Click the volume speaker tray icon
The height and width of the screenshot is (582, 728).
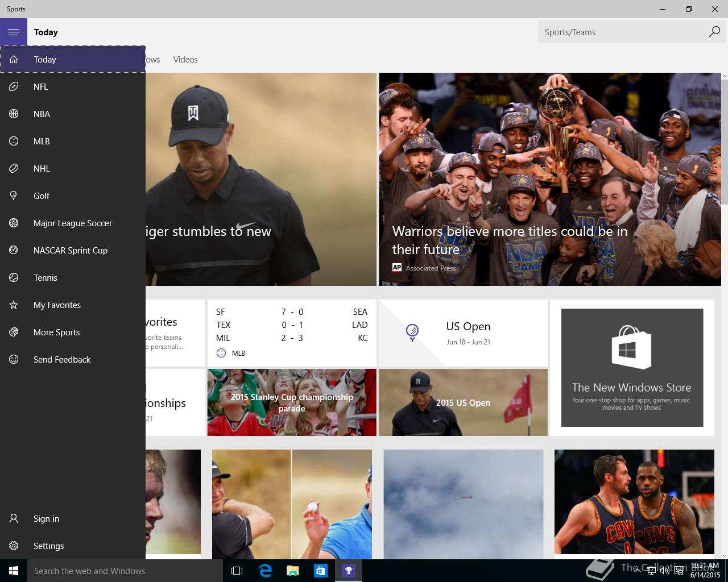click(x=664, y=571)
